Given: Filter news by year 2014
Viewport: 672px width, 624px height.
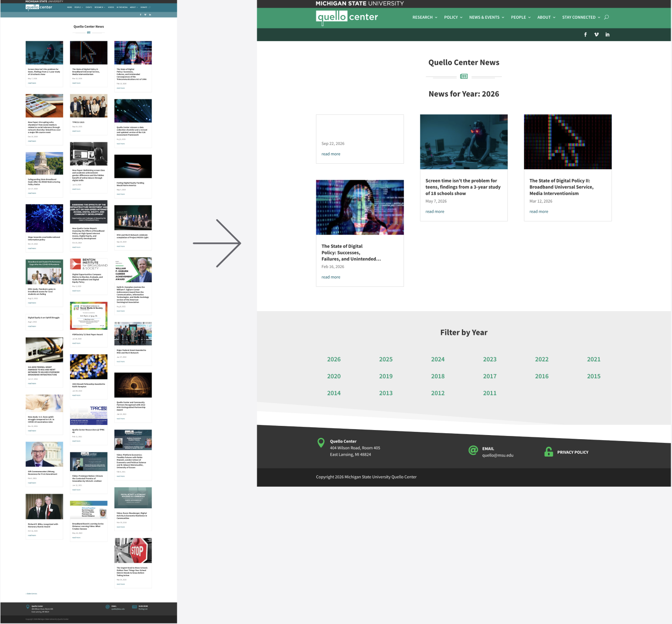Looking at the screenshot, I should pos(334,393).
